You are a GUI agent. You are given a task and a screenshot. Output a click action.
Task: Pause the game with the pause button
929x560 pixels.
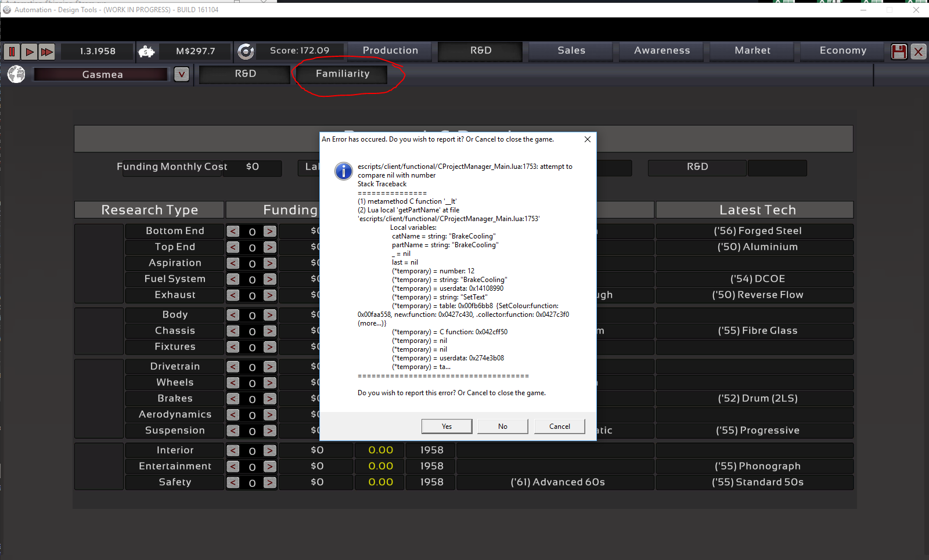click(12, 52)
